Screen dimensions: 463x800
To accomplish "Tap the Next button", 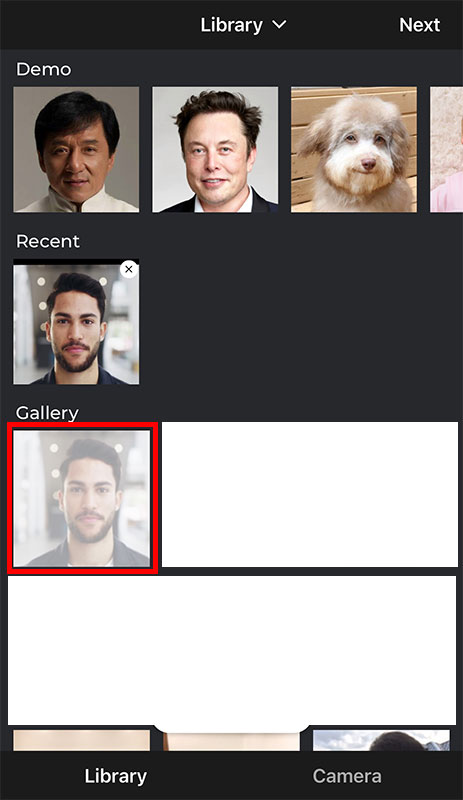I will pos(419,25).
